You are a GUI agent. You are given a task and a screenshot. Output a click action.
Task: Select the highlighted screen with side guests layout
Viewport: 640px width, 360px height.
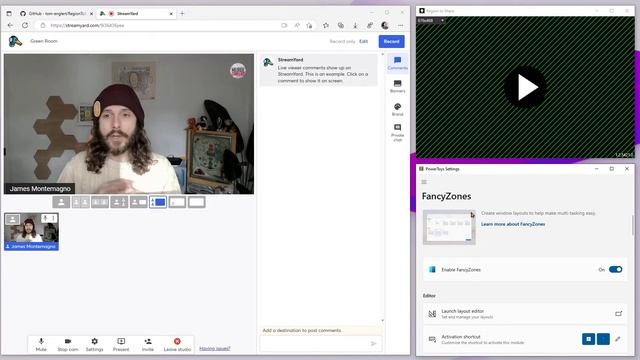click(158, 202)
